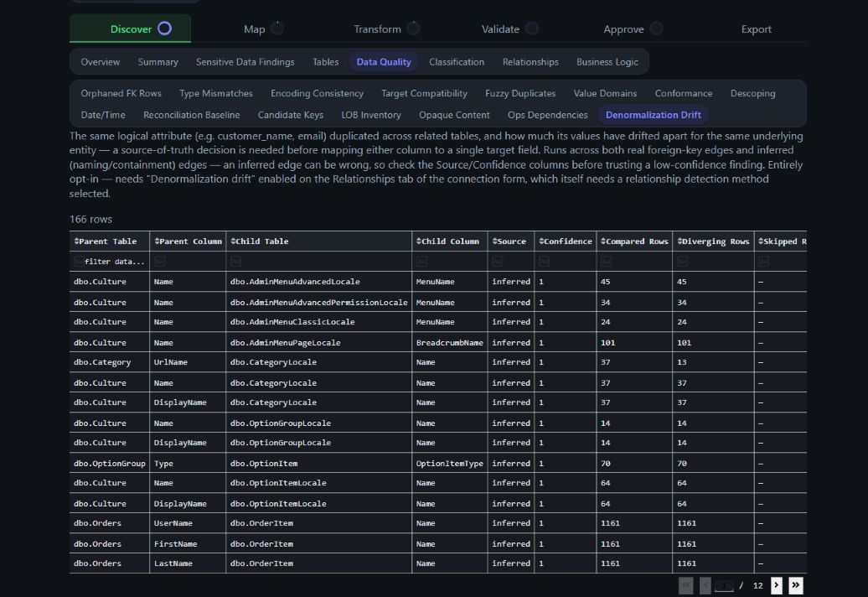The image size is (868, 597).
Task: Click the disabled previous page button
Action: coord(705,585)
